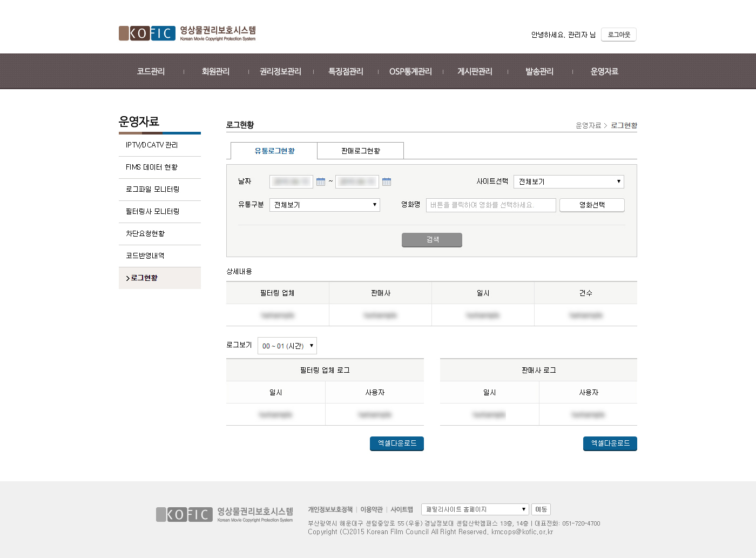Open the OSP통계관리 menu
The image size is (756, 558).
click(x=410, y=71)
